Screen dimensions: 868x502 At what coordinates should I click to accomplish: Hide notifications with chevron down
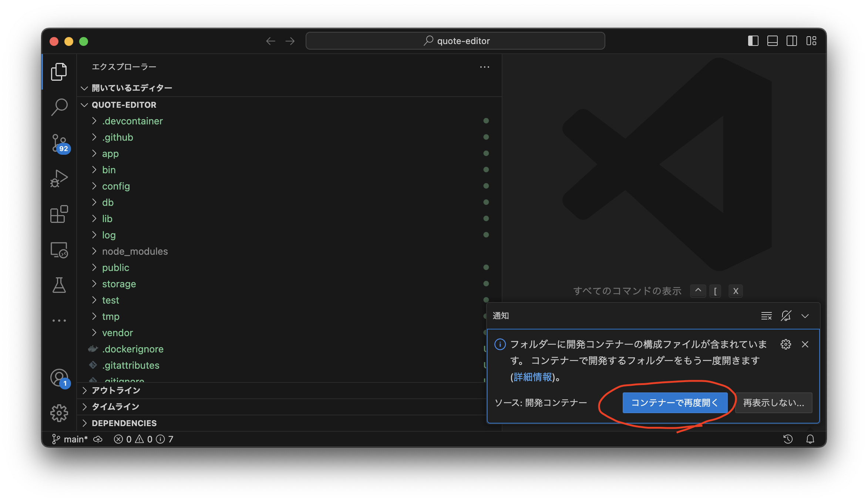pos(805,316)
